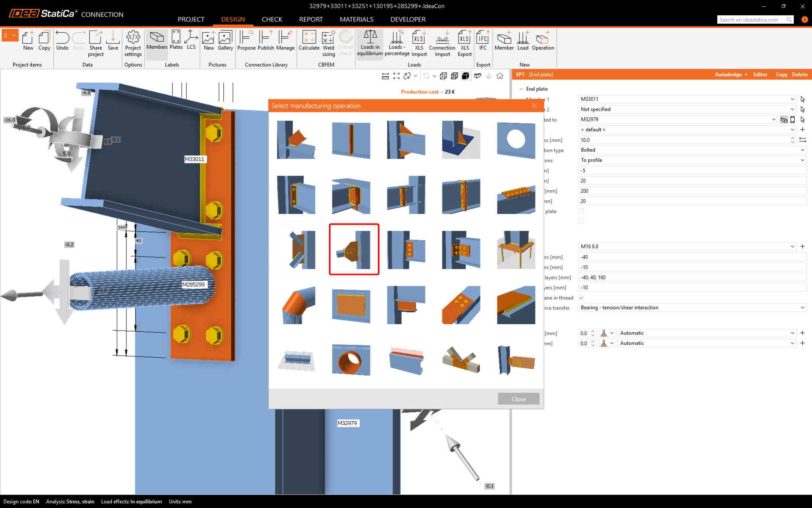This screenshot has height=508, width=812.
Task: Click the Close button in dialog
Action: coord(518,399)
